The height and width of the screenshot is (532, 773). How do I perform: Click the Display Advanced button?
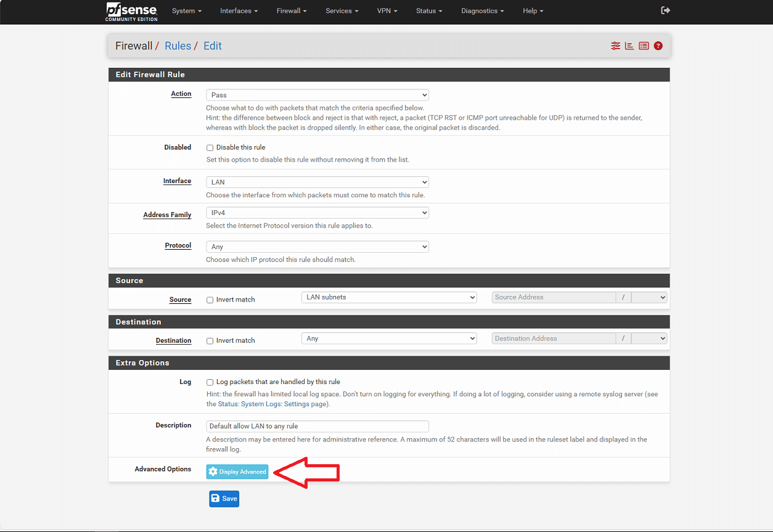pyautogui.click(x=237, y=472)
